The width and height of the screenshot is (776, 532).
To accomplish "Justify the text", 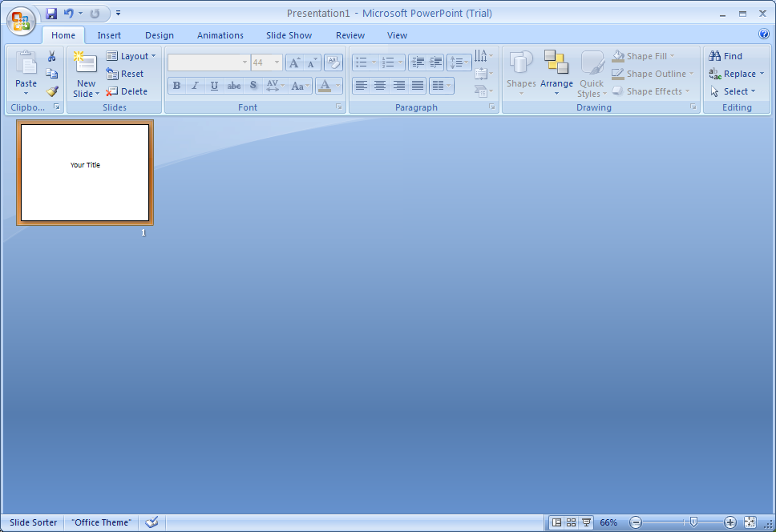I will point(417,86).
